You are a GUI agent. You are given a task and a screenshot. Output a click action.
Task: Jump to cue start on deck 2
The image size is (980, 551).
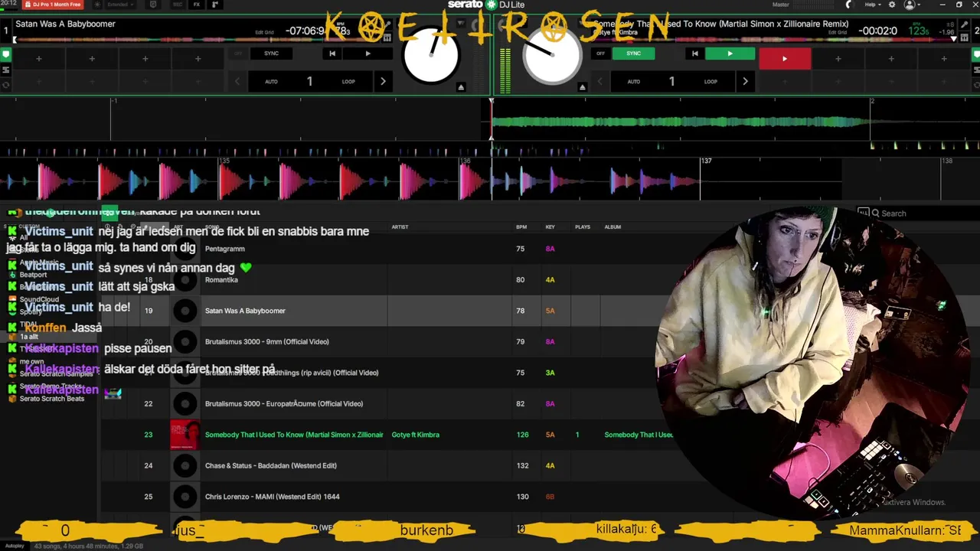(x=694, y=54)
